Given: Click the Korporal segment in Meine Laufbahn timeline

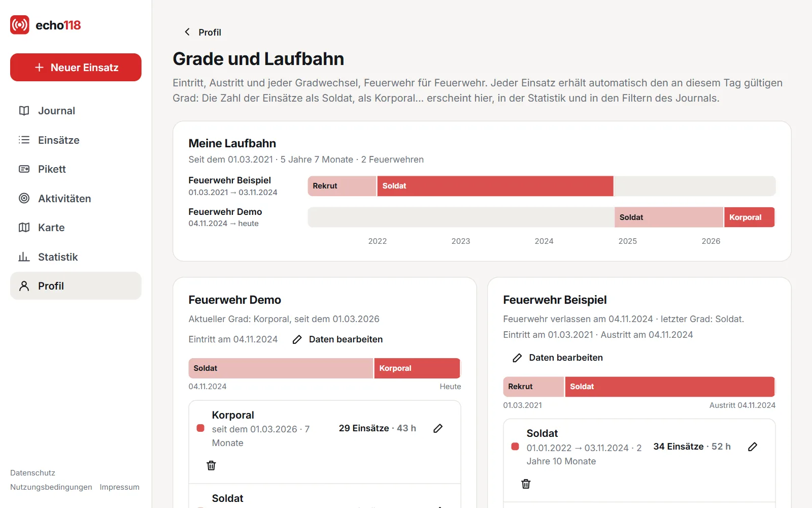Looking at the screenshot, I should click(x=750, y=217).
